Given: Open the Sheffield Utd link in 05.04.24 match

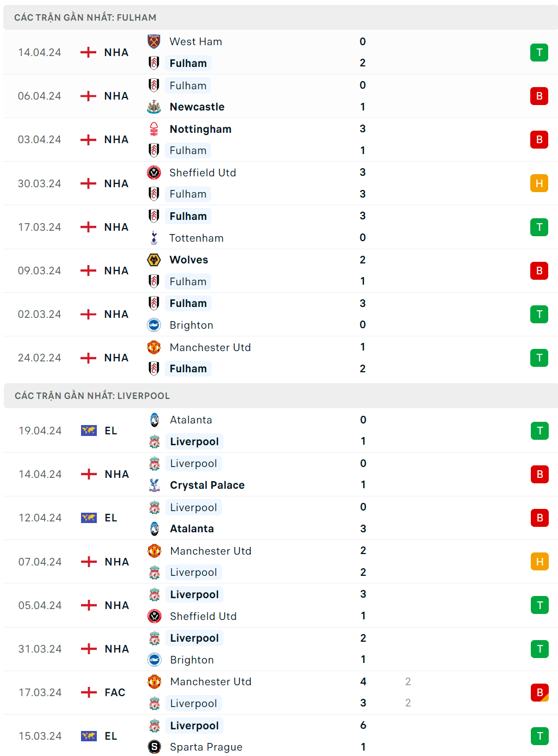Looking at the screenshot, I should (203, 616).
